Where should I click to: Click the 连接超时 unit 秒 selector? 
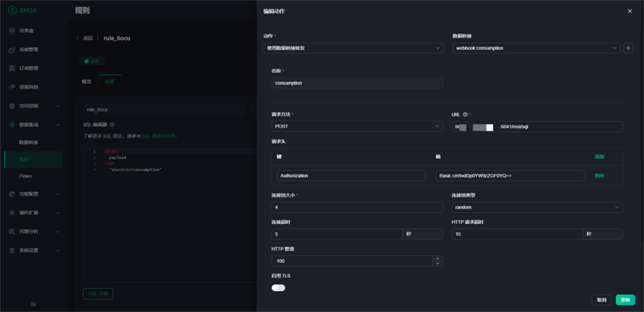[x=423, y=234]
